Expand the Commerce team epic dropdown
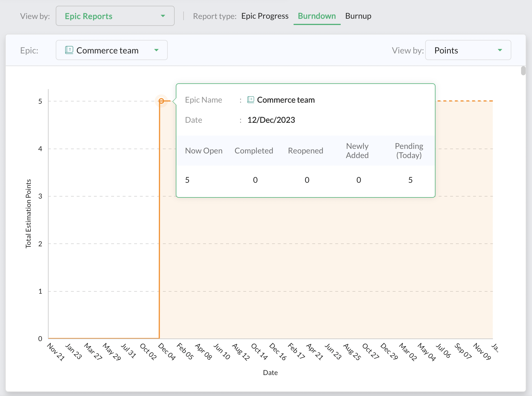Screen dimensions: 532x396 (111, 50)
